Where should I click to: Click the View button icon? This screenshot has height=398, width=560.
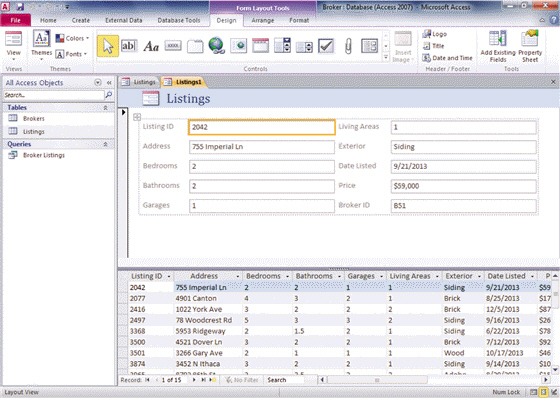[14, 39]
